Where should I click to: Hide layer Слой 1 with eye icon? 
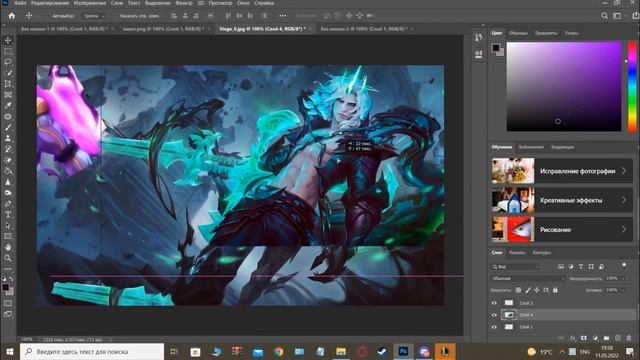click(494, 327)
